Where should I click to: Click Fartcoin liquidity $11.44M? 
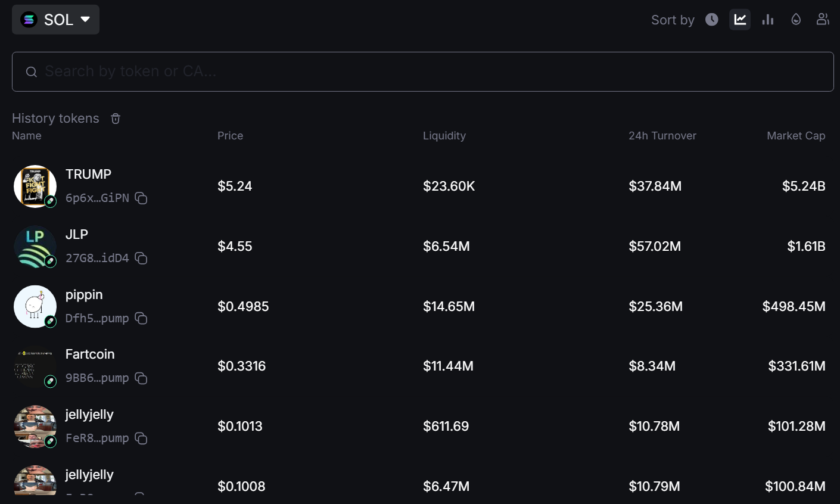point(448,366)
